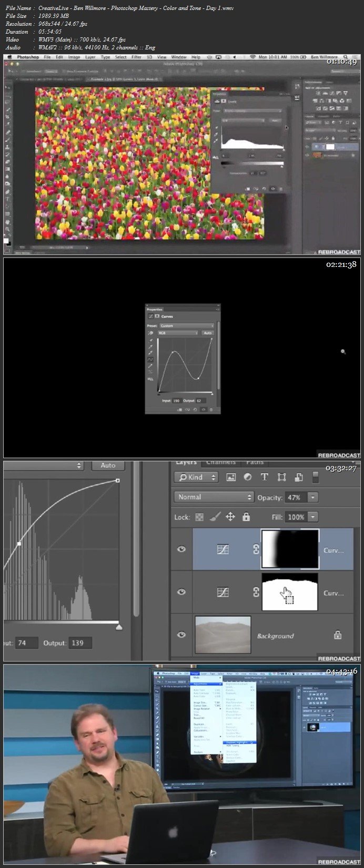The image size is (364, 868).
Task: Select the black point eyedropper in Curves panel
Action: (150, 341)
